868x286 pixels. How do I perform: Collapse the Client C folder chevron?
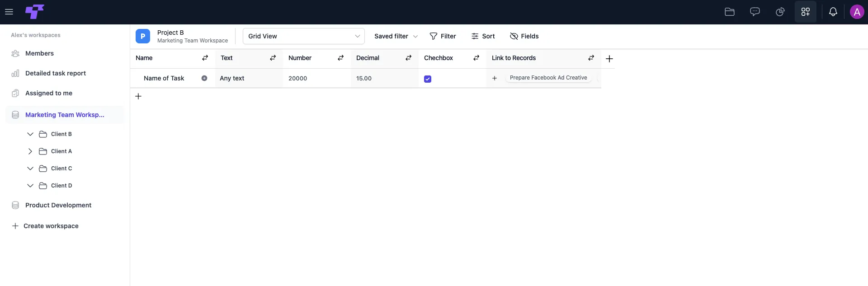[x=30, y=169]
